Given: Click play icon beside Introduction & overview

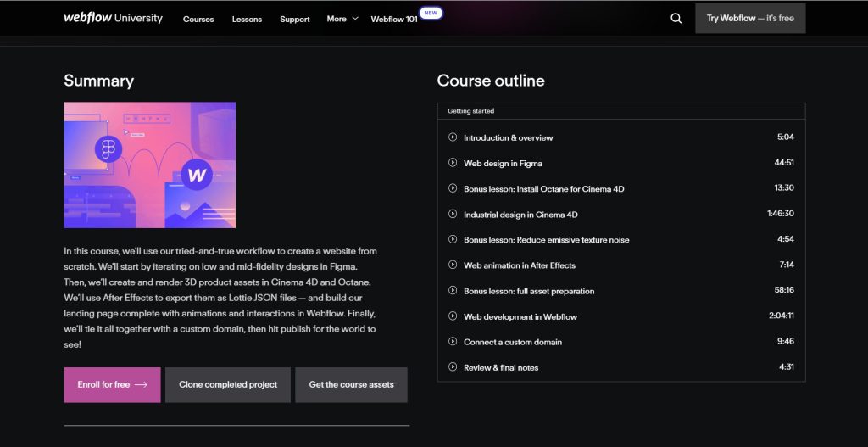Looking at the screenshot, I should 453,137.
